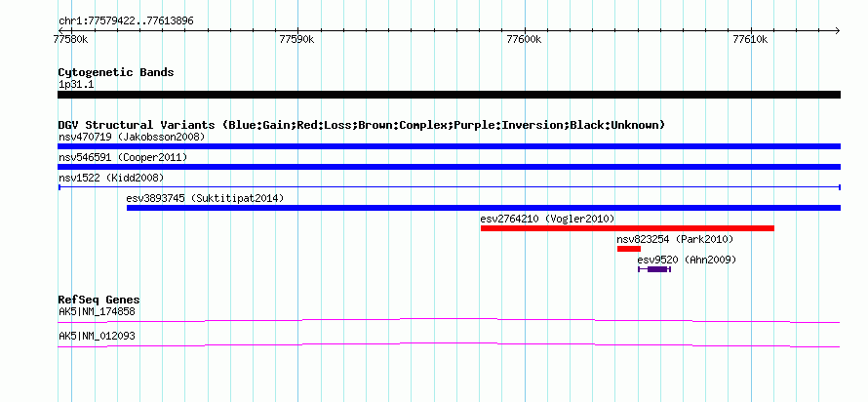Viewport: 868px width, 402px height.
Task: Click the AK5|NM_174858 gene label
Action: pos(97,311)
